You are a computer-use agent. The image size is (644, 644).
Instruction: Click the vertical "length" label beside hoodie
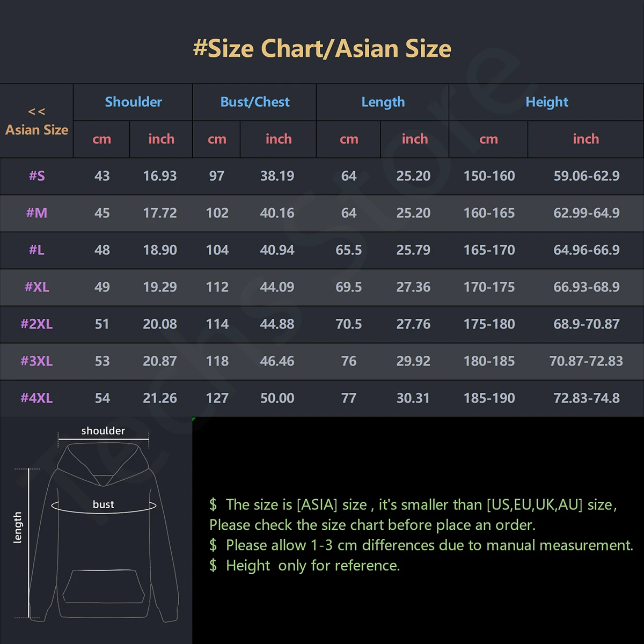(x=18, y=528)
